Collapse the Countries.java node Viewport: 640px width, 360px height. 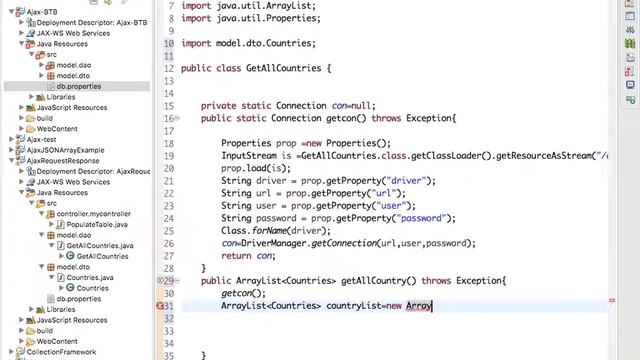51,277
